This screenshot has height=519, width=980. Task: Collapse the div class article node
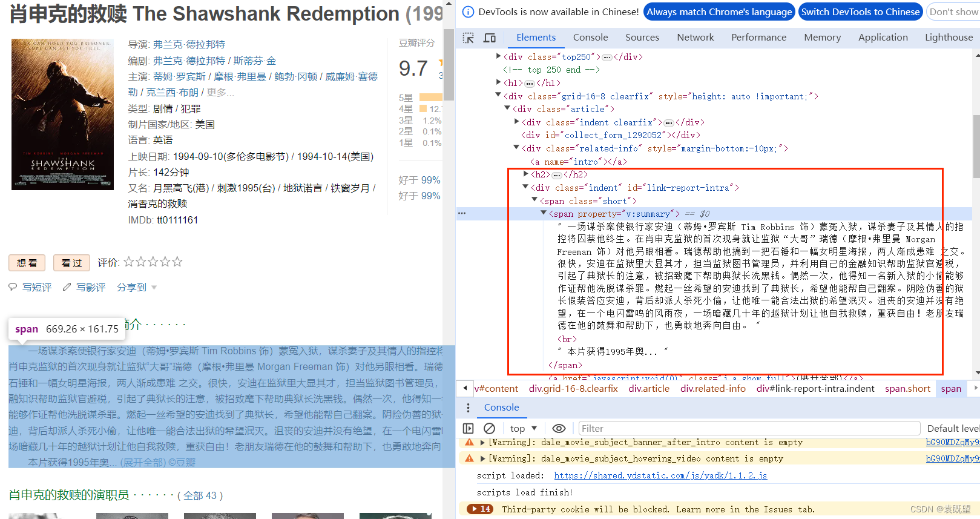tap(507, 108)
